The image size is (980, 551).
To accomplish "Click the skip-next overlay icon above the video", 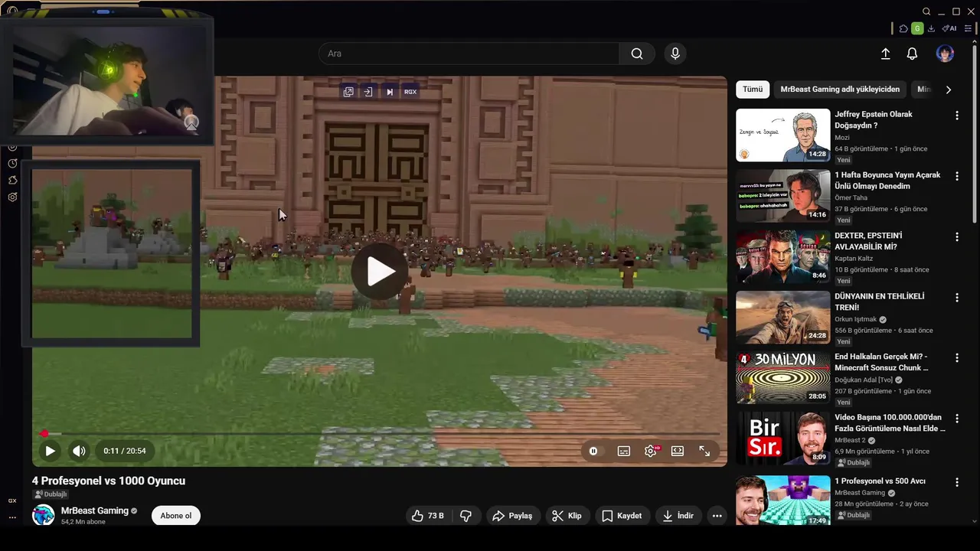I will 390,92.
